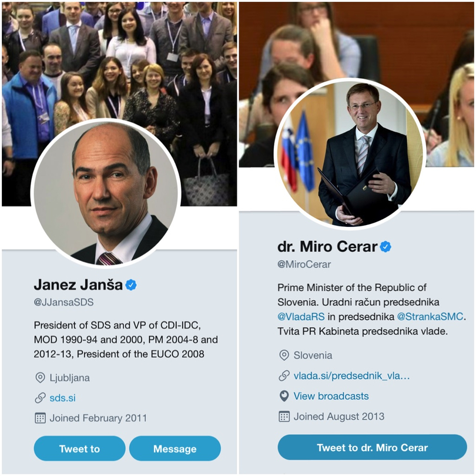Open Janez Janša's profile picture
Viewport: 476px width, 476px height.
(106, 193)
